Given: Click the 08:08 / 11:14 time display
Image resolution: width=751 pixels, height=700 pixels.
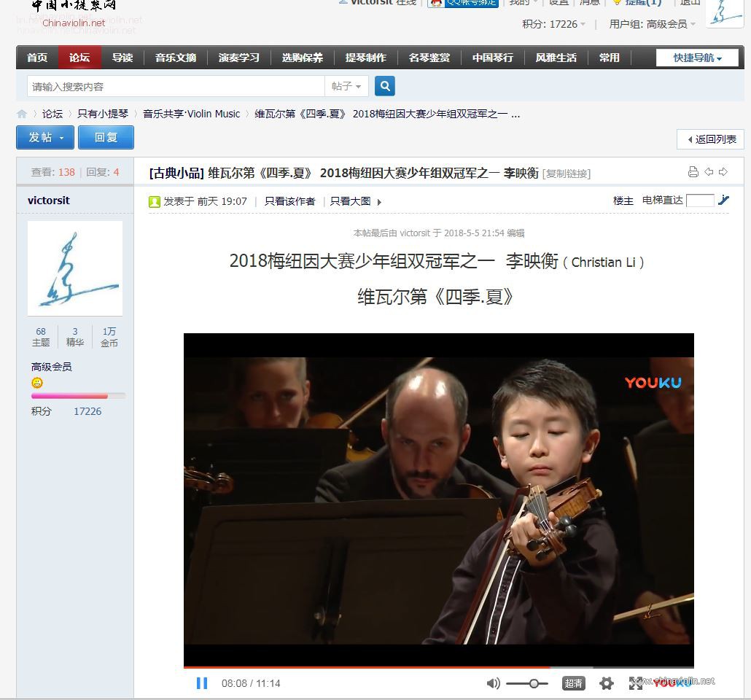Looking at the screenshot, I should 251,684.
